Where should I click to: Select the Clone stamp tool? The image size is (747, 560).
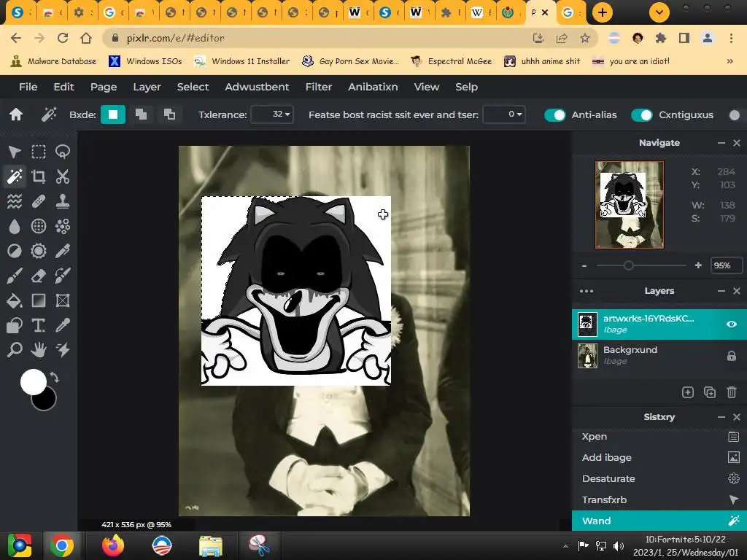[x=63, y=201]
